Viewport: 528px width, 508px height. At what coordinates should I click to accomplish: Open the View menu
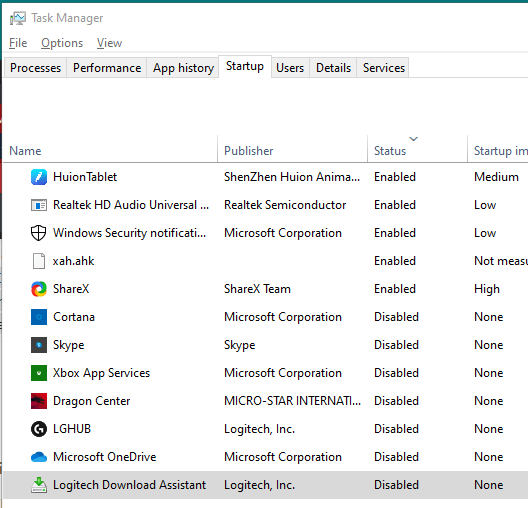pos(109,43)
